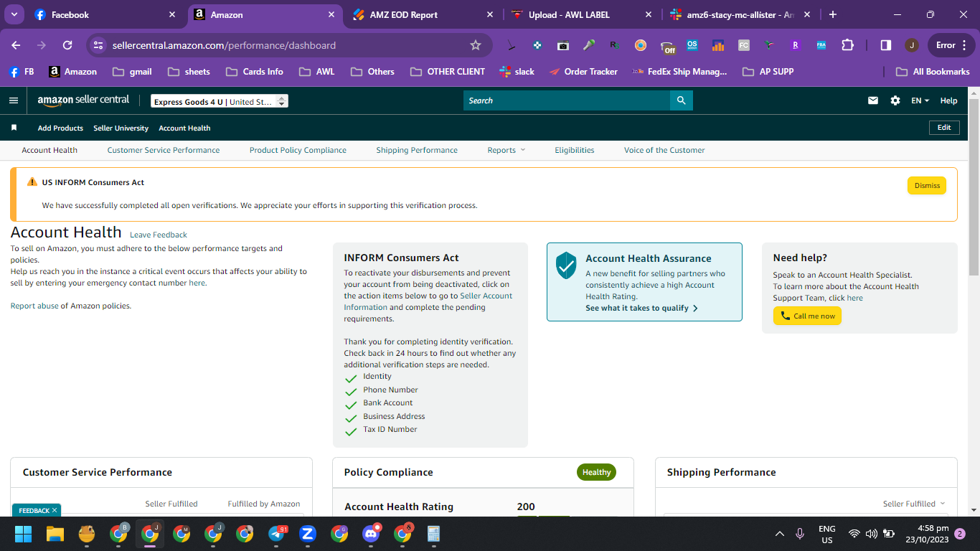This screenshot has width=980, height=551.
Task: Click the purple R extension icon
Action: point(796,45)
